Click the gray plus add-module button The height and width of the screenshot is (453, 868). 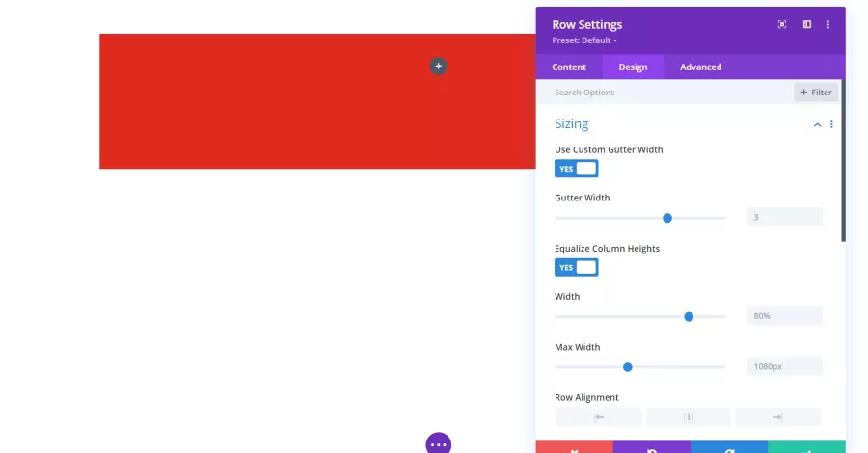[439, 67]
